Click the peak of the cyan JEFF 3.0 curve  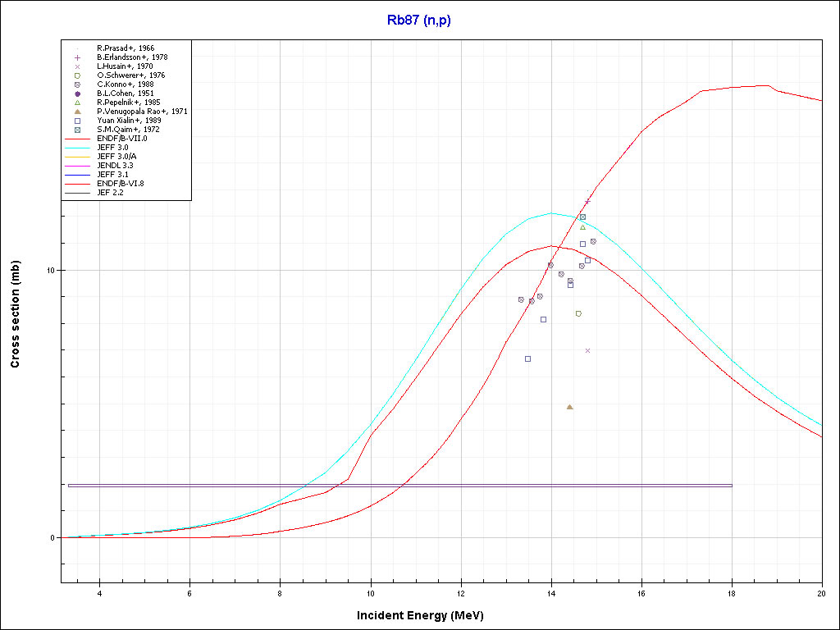coord(552,213)
